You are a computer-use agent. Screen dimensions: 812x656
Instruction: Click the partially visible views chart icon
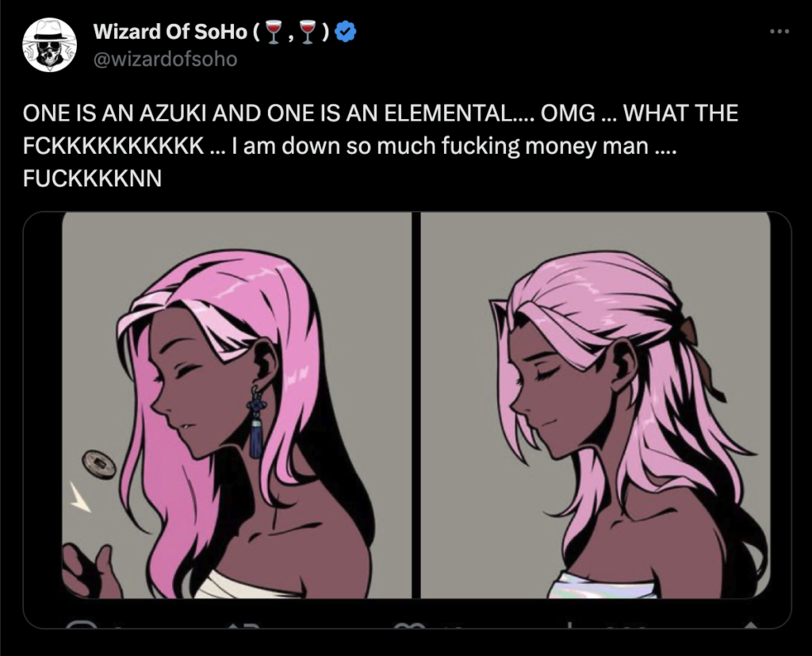[569, 625]
